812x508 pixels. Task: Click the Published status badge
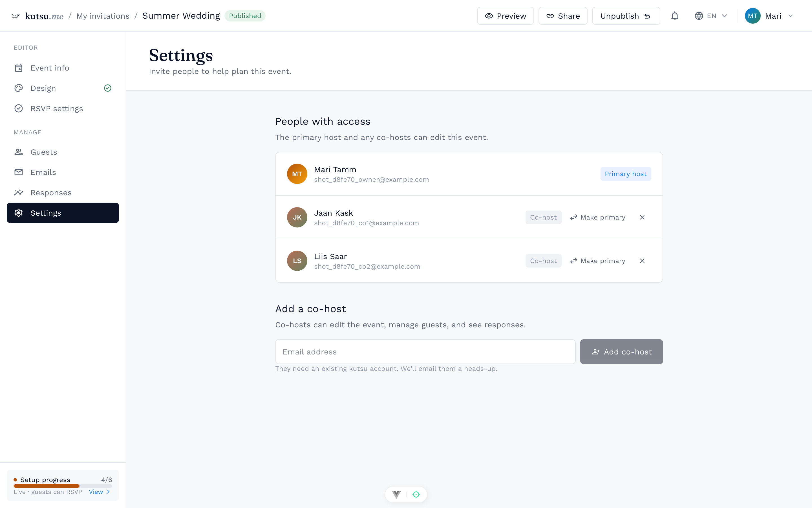(x=245, y=16)
